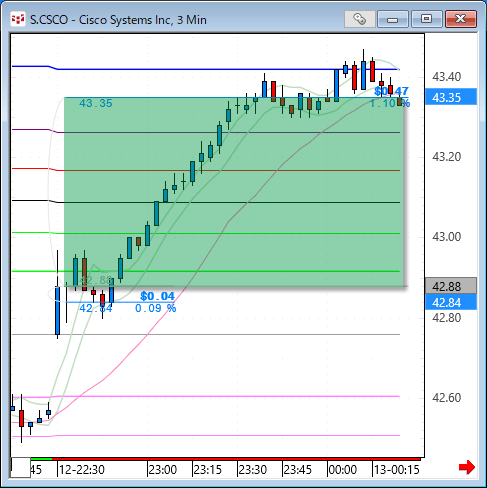This screenshot has width=487, height=488.
Task: Select the 43.35 blue price marker
Action: pyautogui.click(x=451, y=98)
